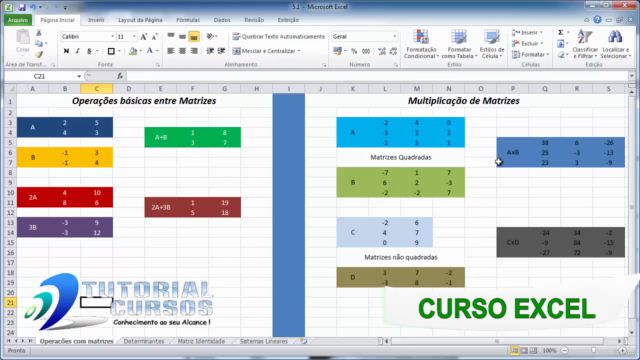Center text horizontally
This screenshot has height=360, width=640.
[x=182, y=51]
